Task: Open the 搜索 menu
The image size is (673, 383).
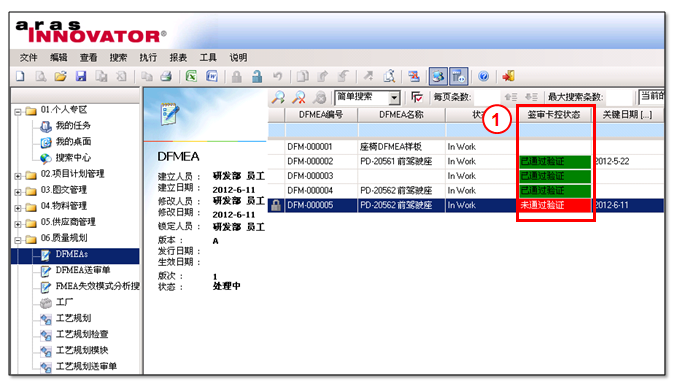Action: [118, 58]
